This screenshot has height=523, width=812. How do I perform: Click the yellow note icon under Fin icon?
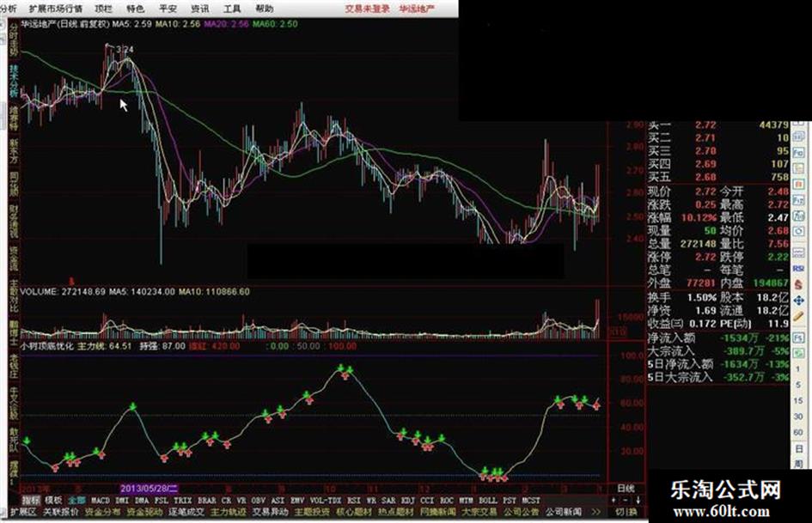798,167
